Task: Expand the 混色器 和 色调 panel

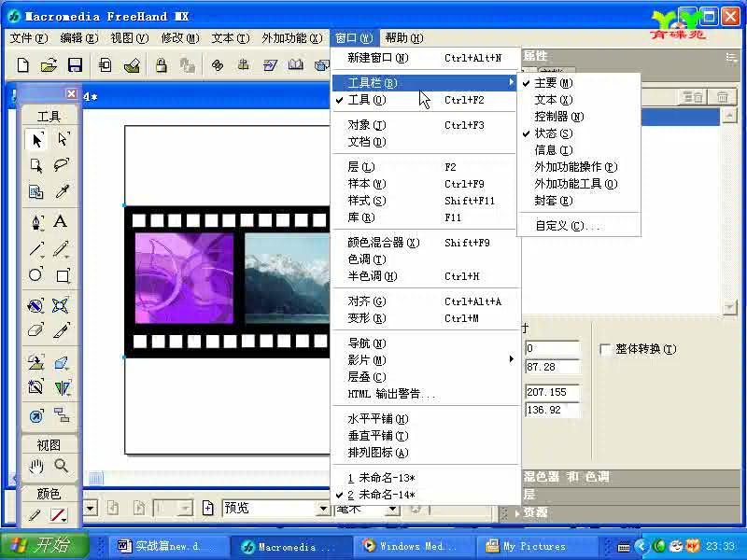Action: coord(566,477)
